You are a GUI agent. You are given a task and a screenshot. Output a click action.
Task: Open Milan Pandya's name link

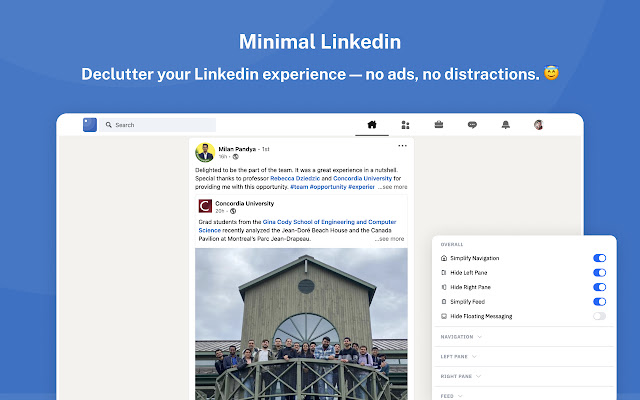click(237, 149)
